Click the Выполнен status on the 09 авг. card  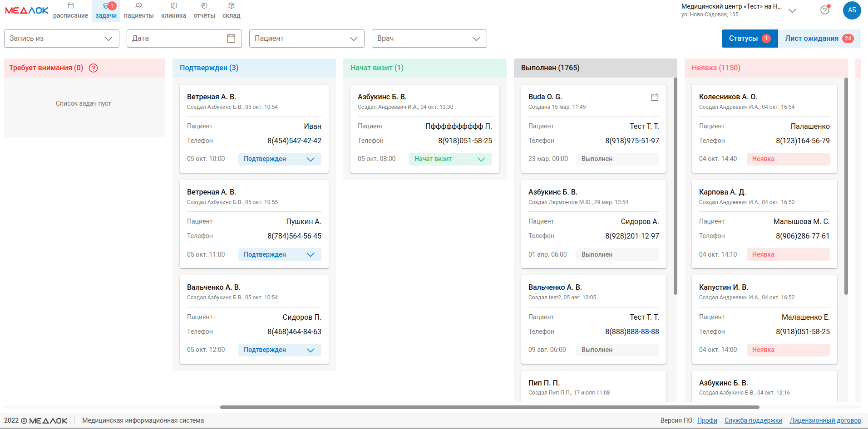pyautogui.click(x=617, y=350)
